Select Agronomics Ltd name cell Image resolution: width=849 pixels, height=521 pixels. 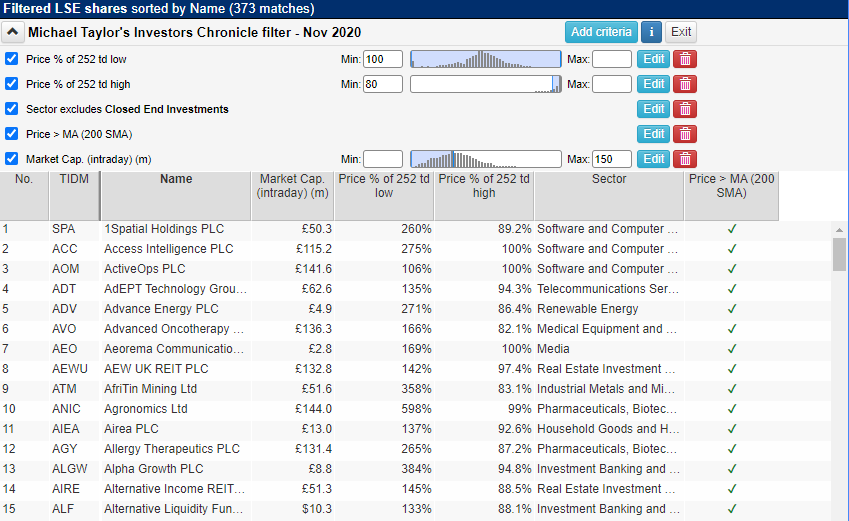(146, 409)
